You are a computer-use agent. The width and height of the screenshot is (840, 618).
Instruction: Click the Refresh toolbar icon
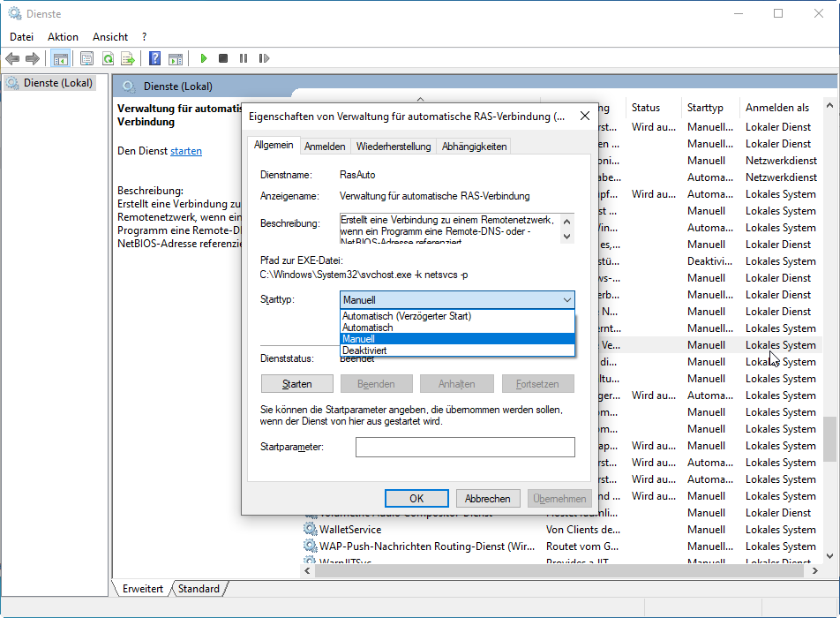pyautogui.click(x=108, y=58)
